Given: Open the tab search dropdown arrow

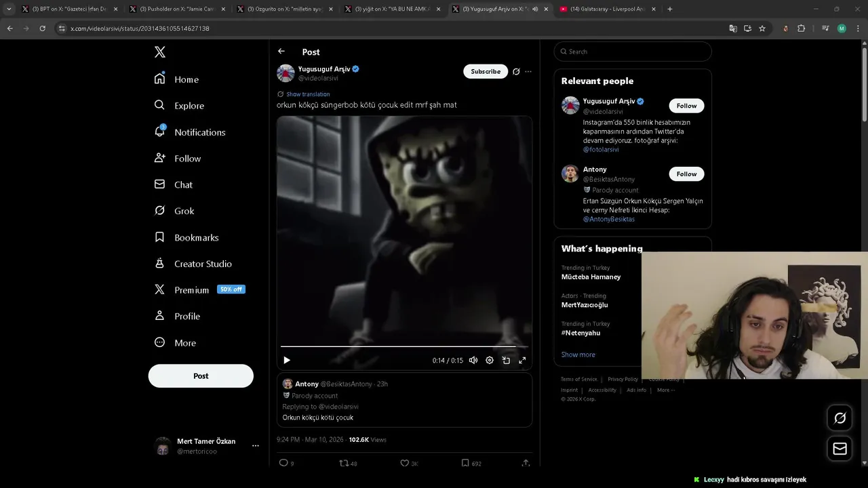Looking at the screenshot, I should (8, 9).
